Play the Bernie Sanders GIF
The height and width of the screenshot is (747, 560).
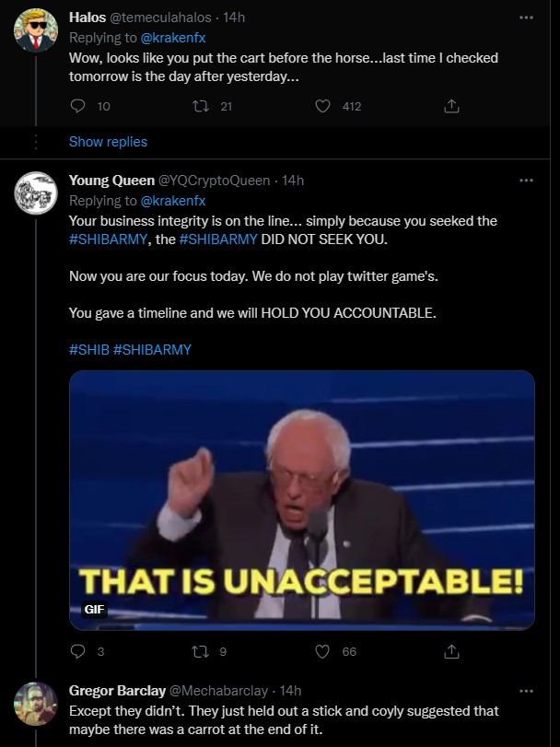pos(302,499)
